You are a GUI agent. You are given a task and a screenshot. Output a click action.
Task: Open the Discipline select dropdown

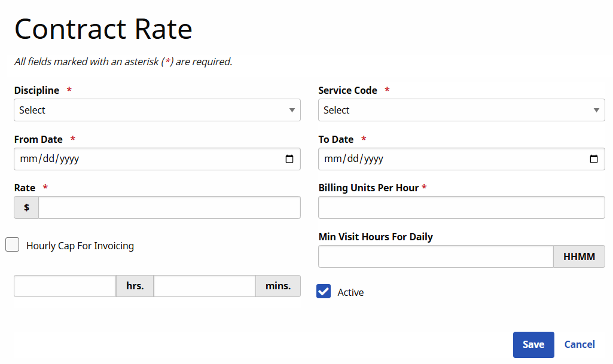coord(157,110)
